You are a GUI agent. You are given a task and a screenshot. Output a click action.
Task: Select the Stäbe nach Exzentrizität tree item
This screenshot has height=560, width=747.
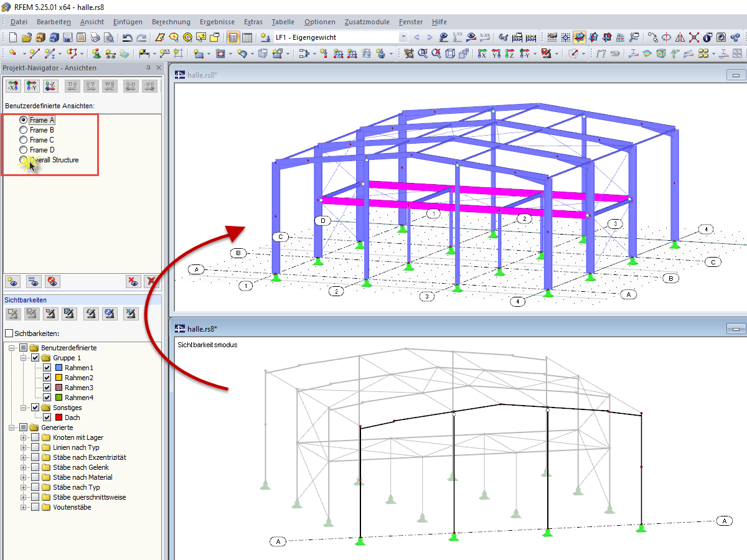point(90,457)
